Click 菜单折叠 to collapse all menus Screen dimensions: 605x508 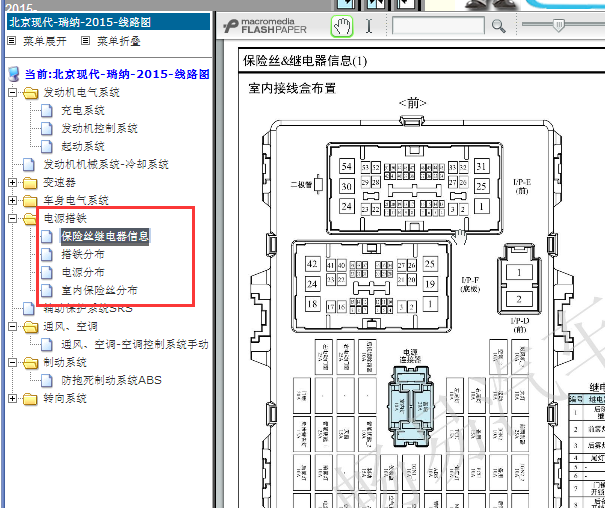[118, 41]
